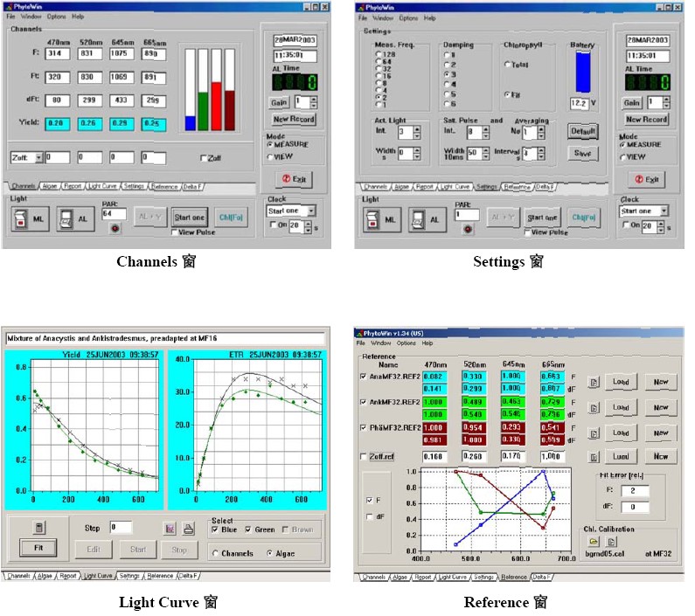Open the Zoff dropdown in Channels window
This screenshot has height=616, width=695.
click(38, 158)
